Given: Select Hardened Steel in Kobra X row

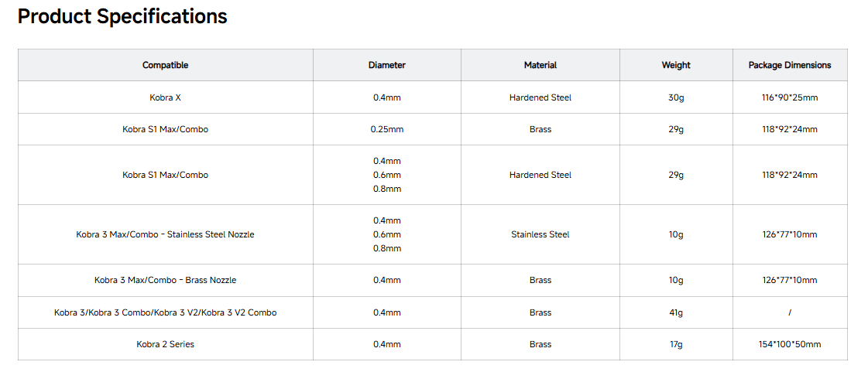Looking at the screenshot, I should [540, 98].
